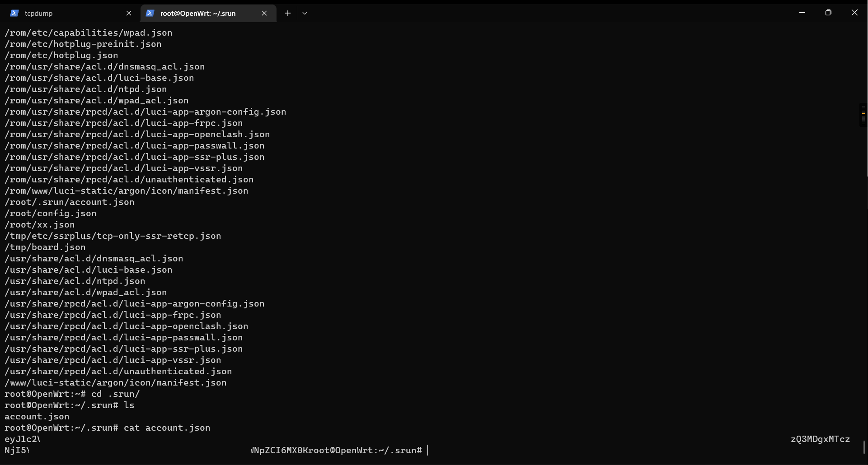Viewport: 868px width, 465px height.
Task: Place cursor at the active shell prompt
Action: (x=427, y=450)
